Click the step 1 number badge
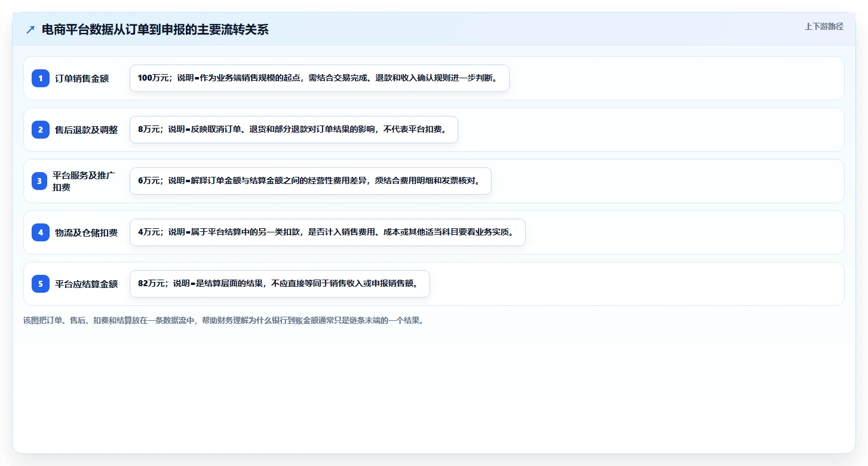868x466 pixels. point(41,78)
